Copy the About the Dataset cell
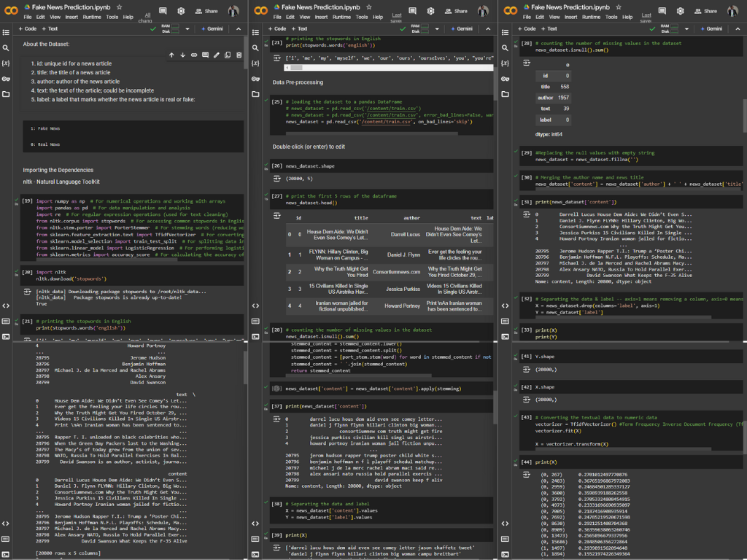Screen dimensions: 747x560 click(228, 55)
